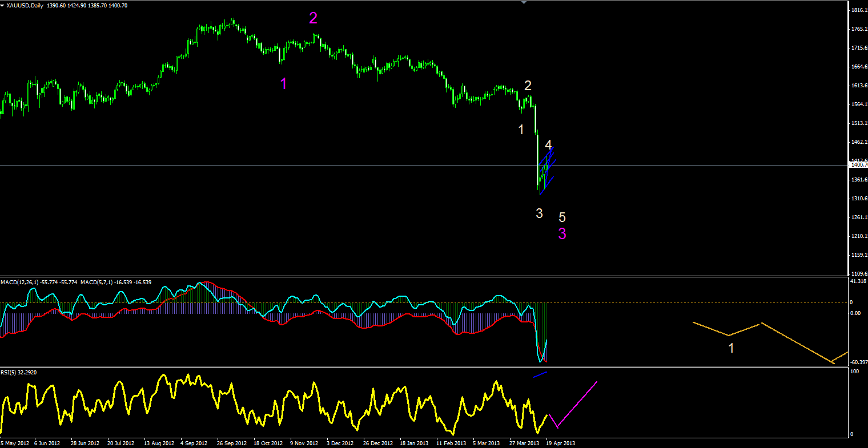Click the chart shift triangle on top edge
The height and width of the screenshot is (448, 868).
524,2
